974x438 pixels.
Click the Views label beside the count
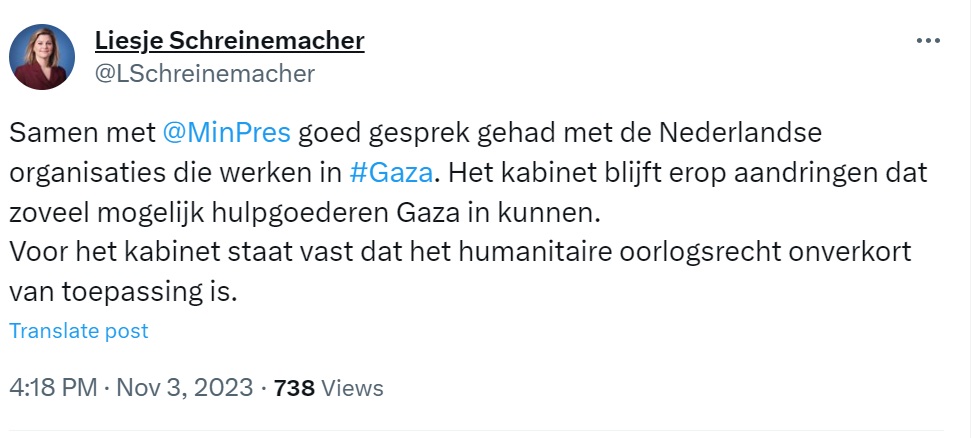tap(351, 388)
